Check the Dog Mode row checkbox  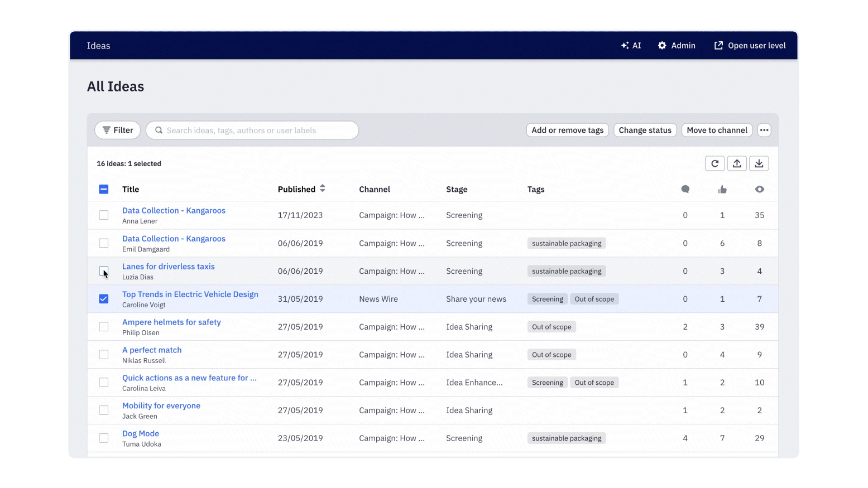[x=104, y=438]
